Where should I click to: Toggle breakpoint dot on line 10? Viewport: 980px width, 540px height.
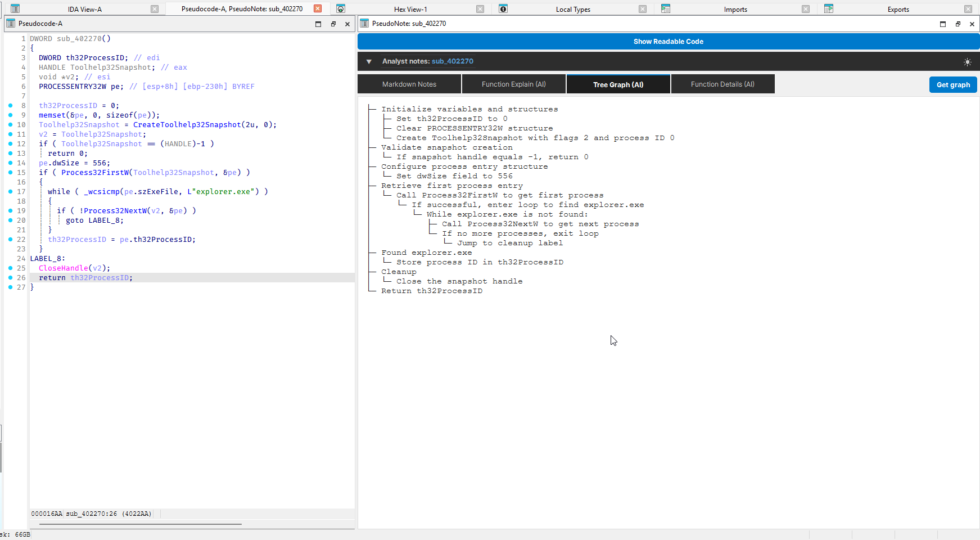10,124
